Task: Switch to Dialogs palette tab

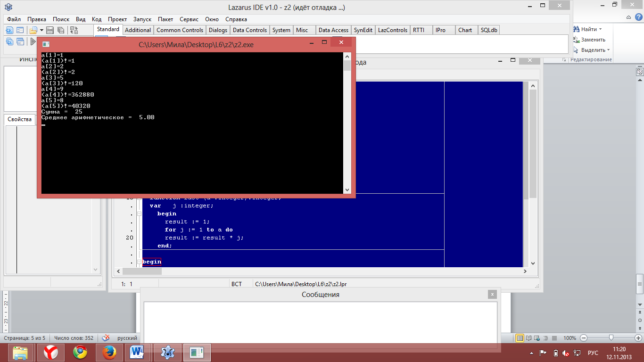Action: coord(218,30)
